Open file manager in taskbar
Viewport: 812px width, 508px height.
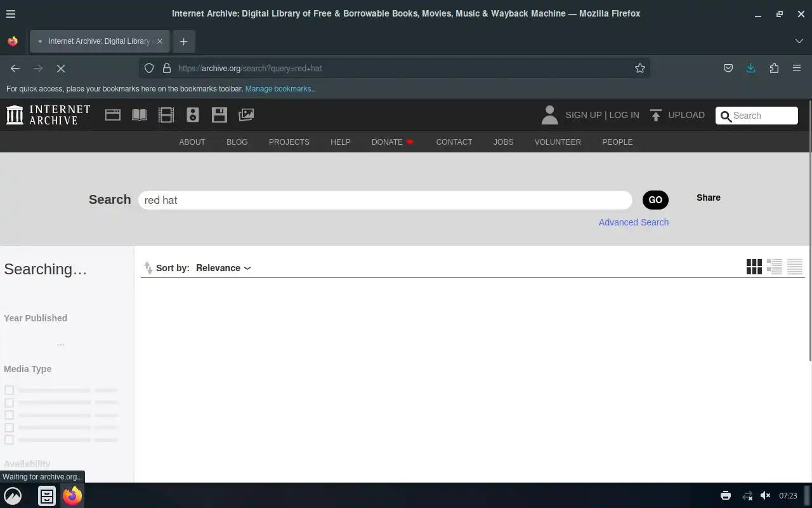47,496
